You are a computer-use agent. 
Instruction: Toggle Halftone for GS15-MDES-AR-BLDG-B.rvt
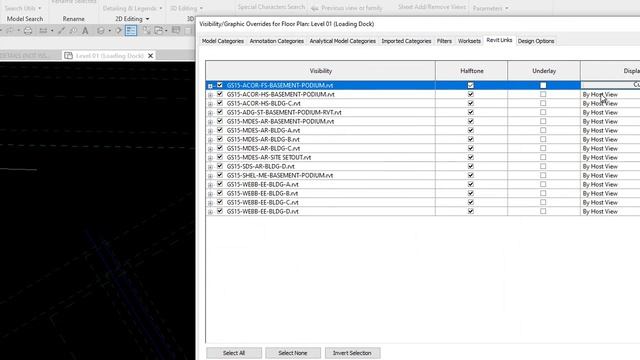pyautogui.click(x=471, y=139)
